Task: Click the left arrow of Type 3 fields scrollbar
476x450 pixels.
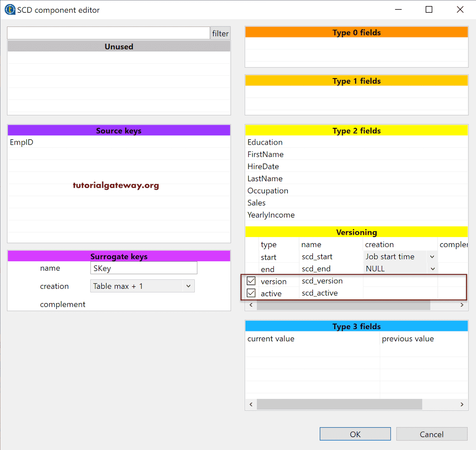Action: [x=251, y=404]
